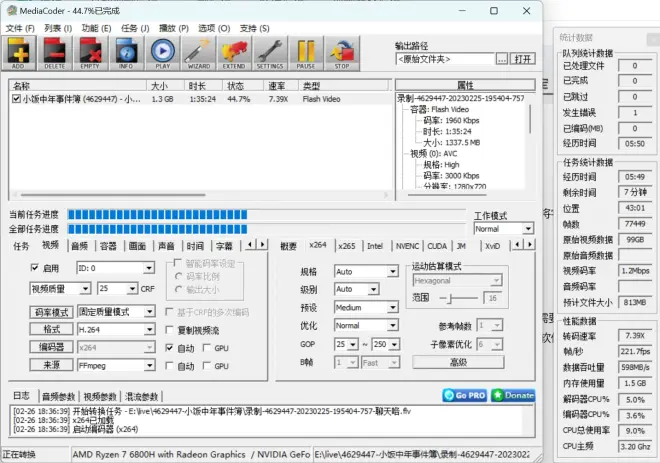Toggle the 启用 checkbox
Viewport: 660px width, 463px height.
click(35, 268)
